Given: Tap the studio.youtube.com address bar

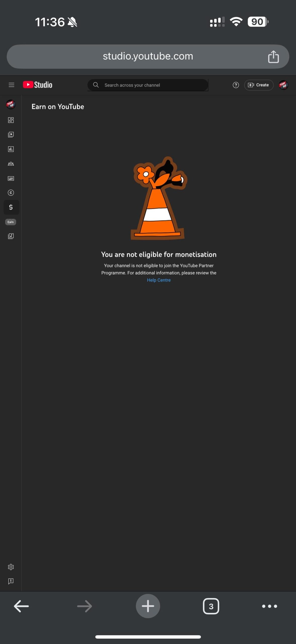Looking at the screenshot, I should [148, 57].
